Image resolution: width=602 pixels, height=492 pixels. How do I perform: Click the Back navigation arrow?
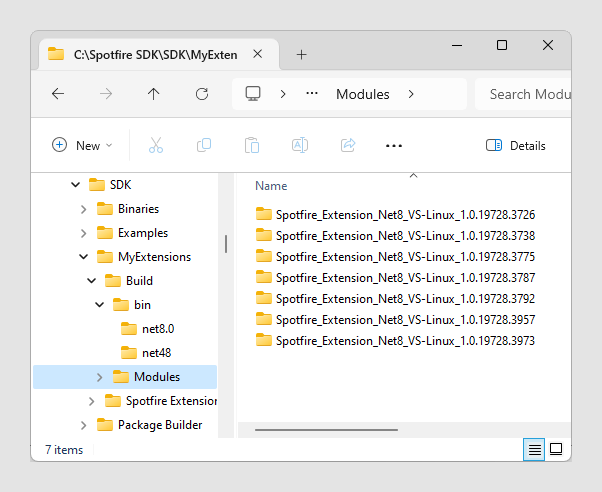(x=58, y=94)
